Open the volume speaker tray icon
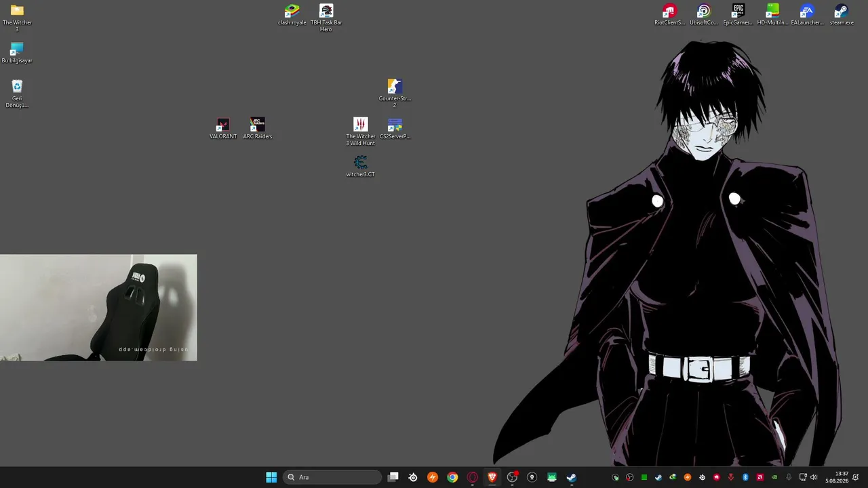 pos(814,477)
